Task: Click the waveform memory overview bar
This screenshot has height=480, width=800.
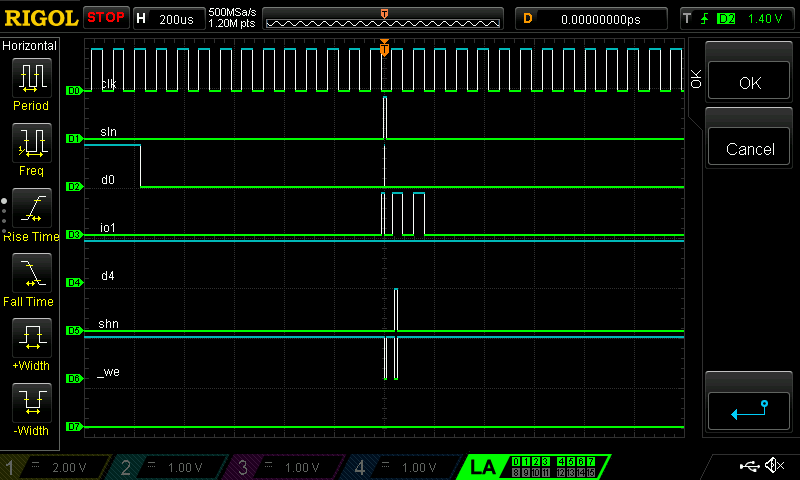Action: coord(384,19)
